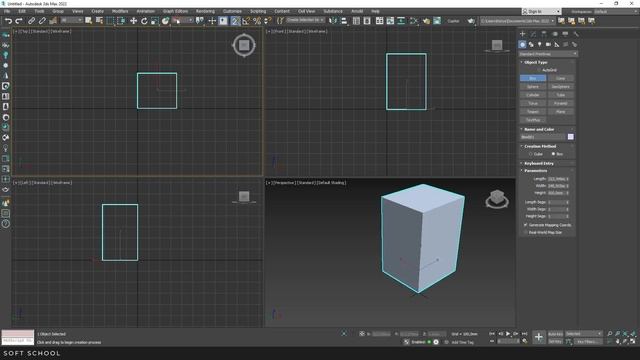The height and width of the screenshot is (360, 640).
Task: Open the Hierarchy panel tab
Action: coord(544,34)
